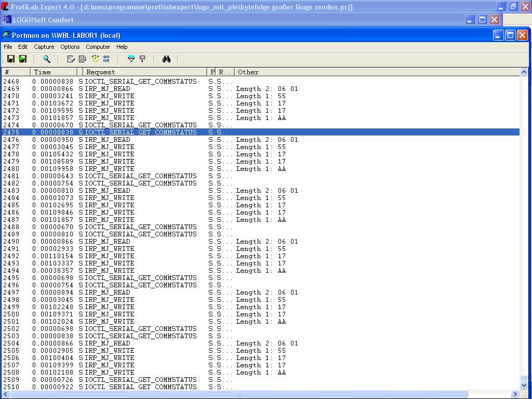Minimize the LOGO!Soft Comfort window

coord(470,20)
